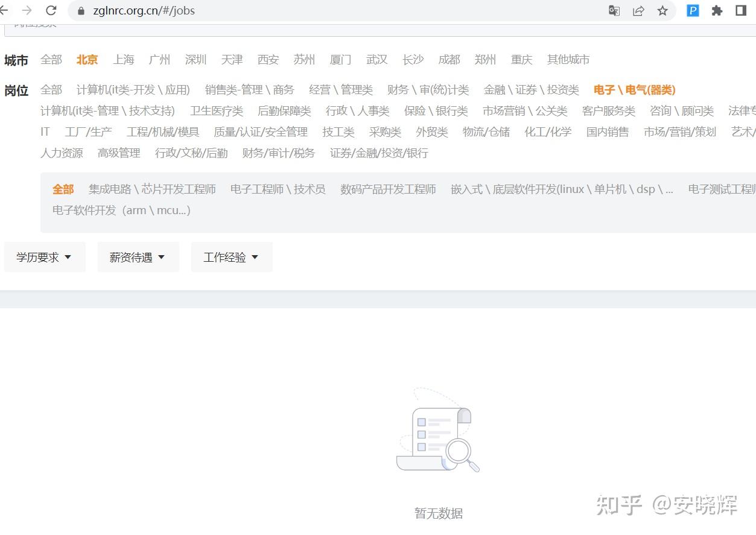Select 上海 in the city filter row
Screen dimensions: 756x535
[x=123, y=59]
